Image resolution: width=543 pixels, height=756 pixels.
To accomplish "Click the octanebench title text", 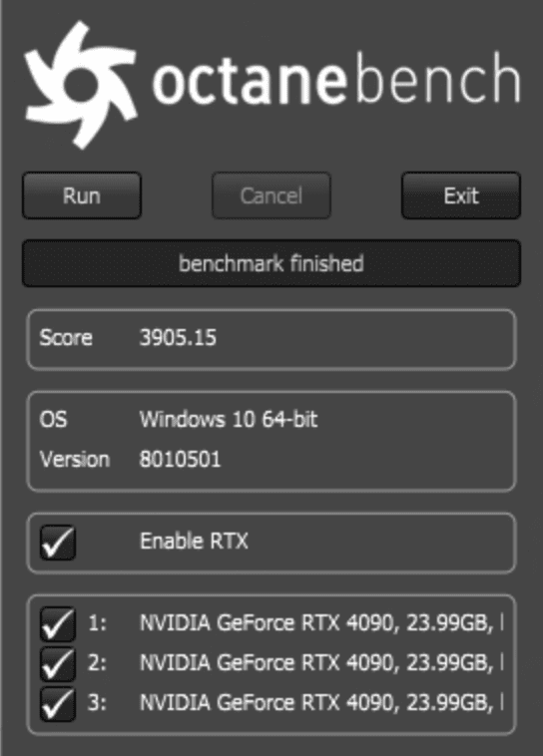I will (336, 79).
